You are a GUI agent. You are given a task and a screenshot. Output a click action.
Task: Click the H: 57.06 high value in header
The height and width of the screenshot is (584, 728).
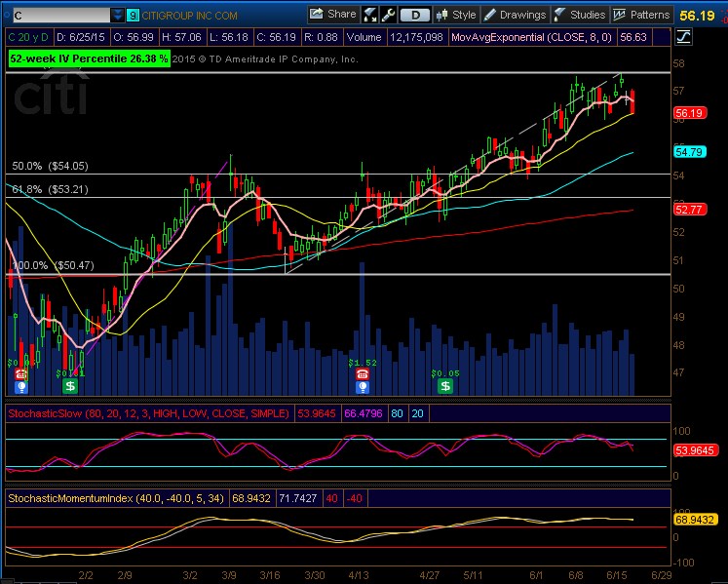coord(181,37)
